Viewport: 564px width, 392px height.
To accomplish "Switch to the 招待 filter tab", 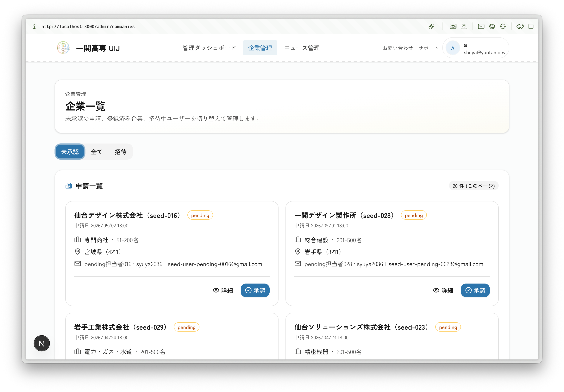I will click(121, 152).
